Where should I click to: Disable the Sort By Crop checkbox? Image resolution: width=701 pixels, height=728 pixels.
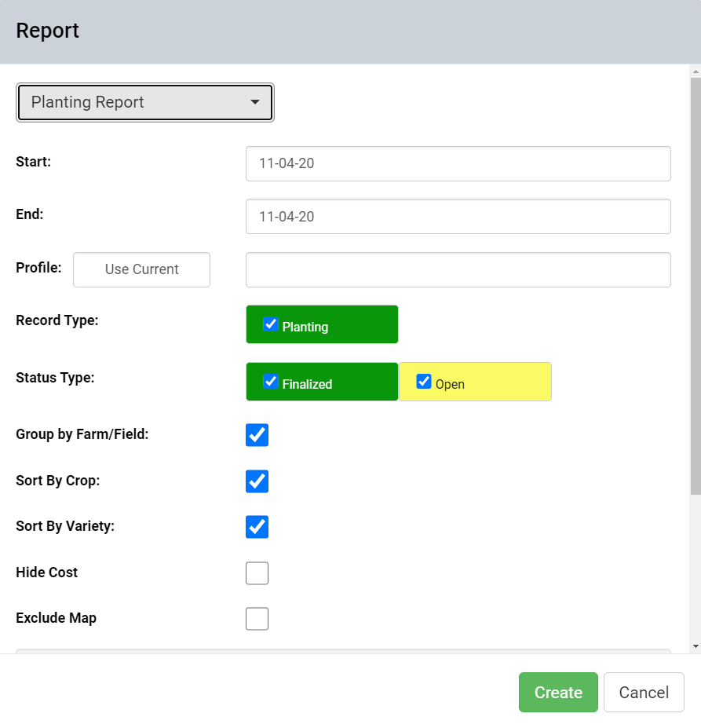click(257, 481)
